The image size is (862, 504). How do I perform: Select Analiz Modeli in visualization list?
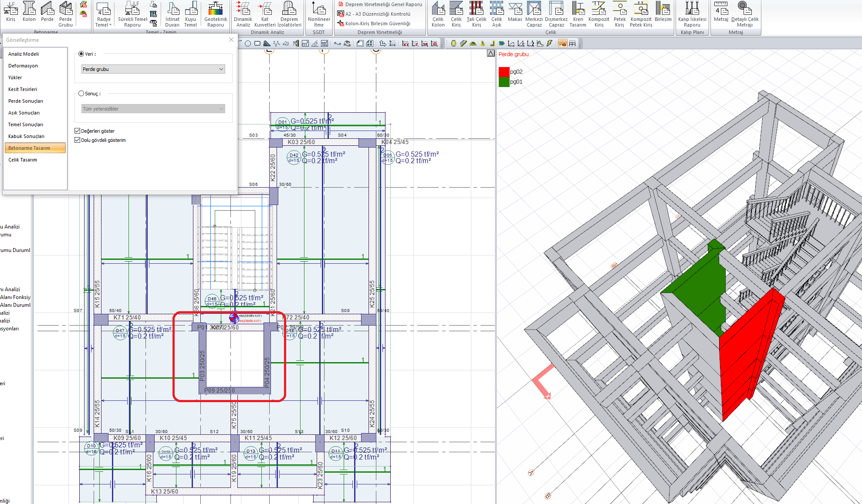[35, 54]
